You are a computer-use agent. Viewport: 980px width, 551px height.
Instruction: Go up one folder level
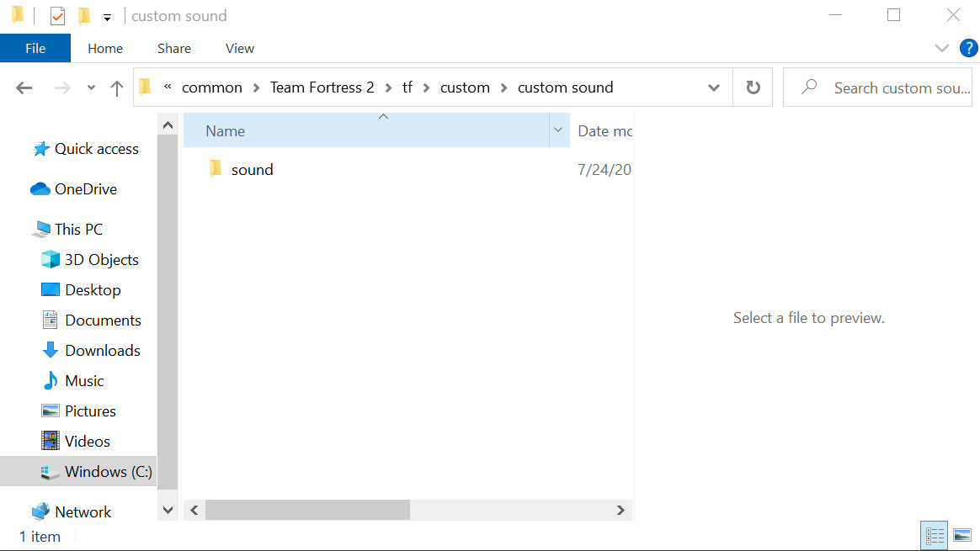coord(116,87)
